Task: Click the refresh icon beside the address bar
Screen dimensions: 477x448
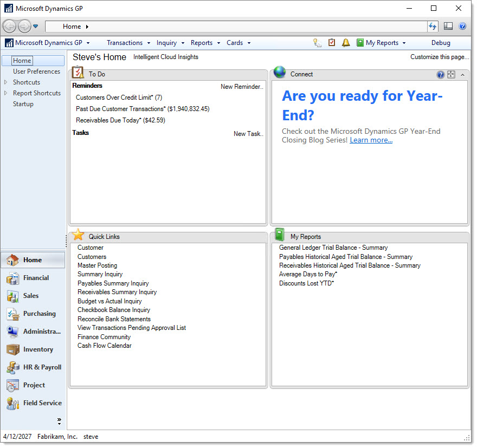Action: [x=432, y=25]
